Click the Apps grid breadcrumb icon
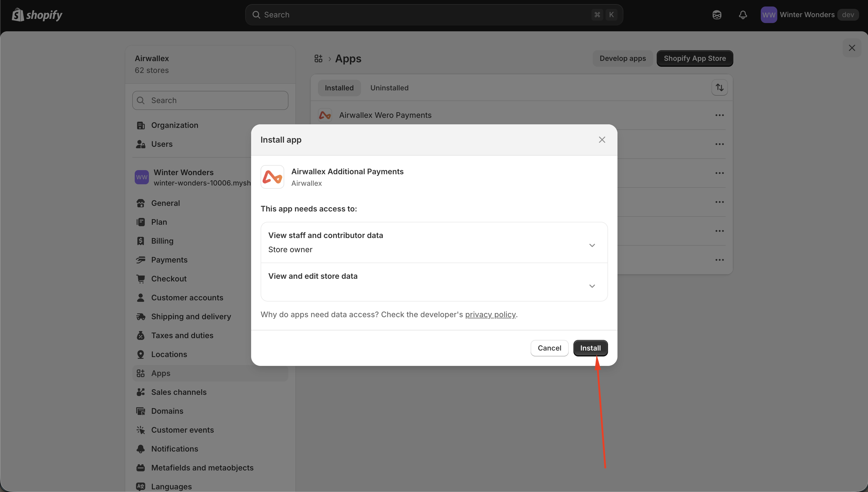The height and width of the screenshot is (492, 868). (318, 58)
